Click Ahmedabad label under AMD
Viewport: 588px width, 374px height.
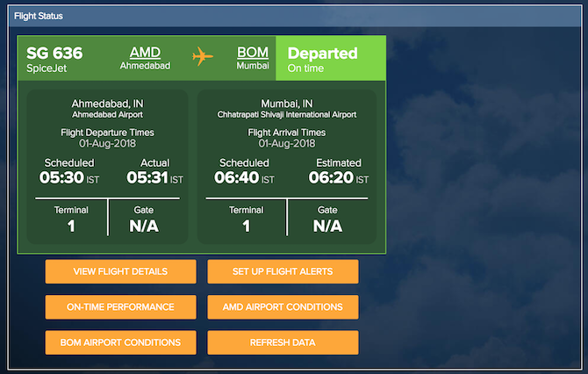[145, 66]
